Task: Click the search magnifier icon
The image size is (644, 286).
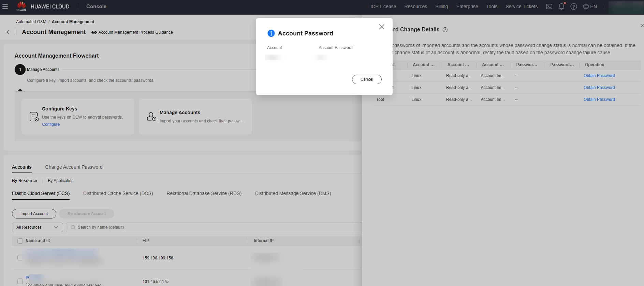Action: pos(73,227)
